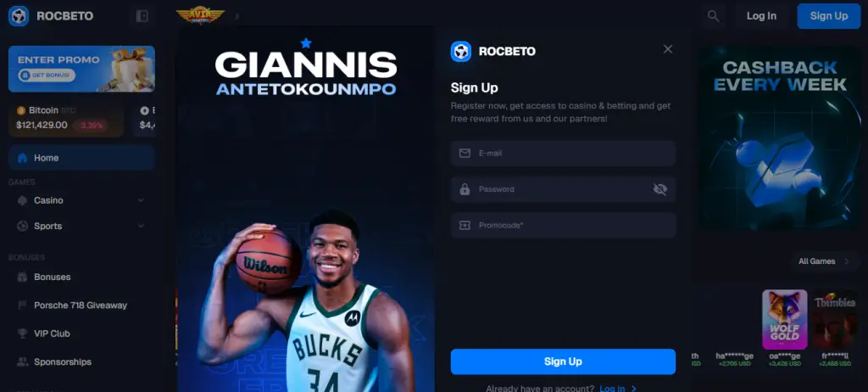The image size is (868, 392).
Task: Toggle password visibility eye icon
Action: 659,189
